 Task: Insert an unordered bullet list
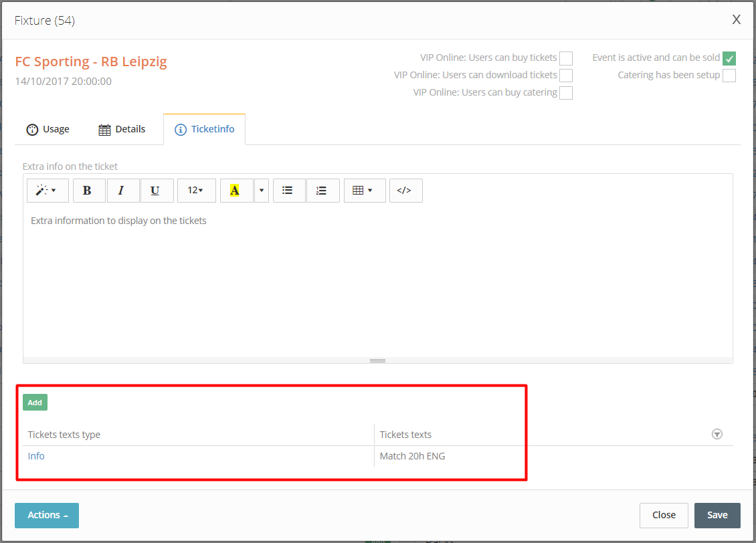[x=289, y=191]
